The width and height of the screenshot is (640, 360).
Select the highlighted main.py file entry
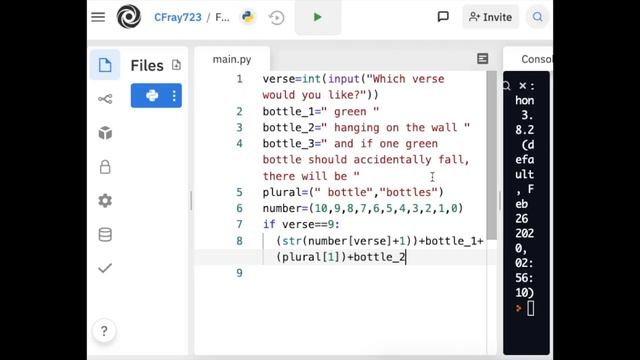(x=156, y=96)
